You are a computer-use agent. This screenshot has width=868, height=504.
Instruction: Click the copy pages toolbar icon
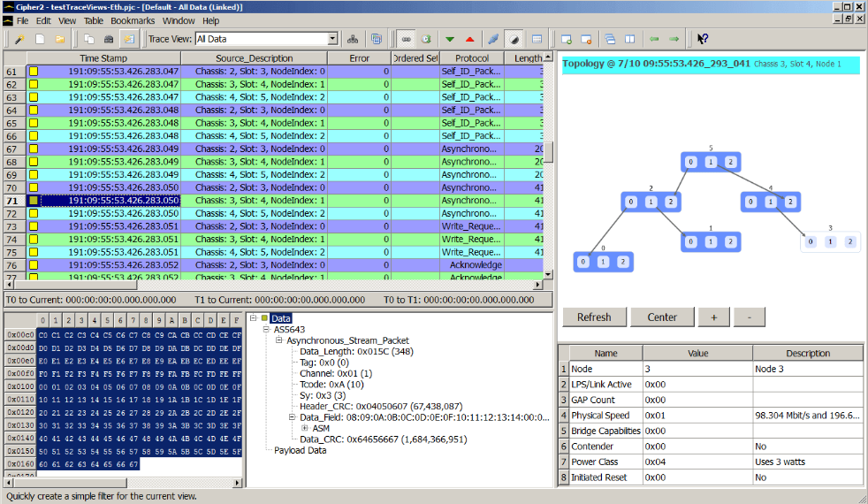click(89, 39)
